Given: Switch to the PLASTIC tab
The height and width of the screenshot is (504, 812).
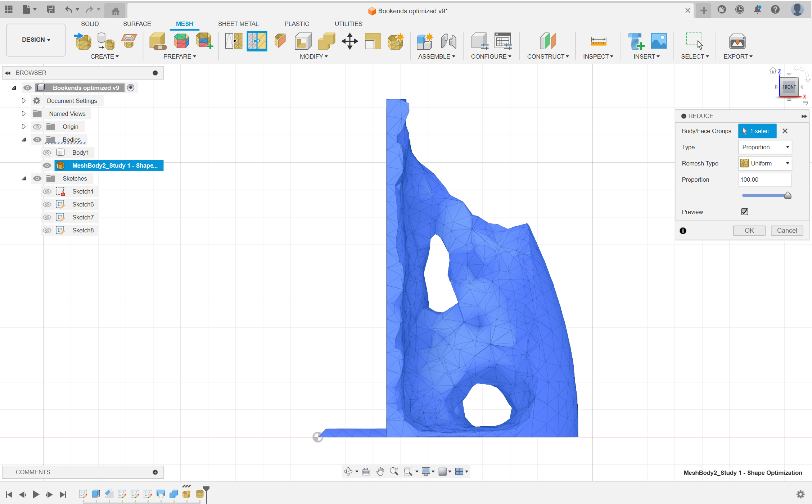Looking at the screenshot, I should [297, 24].
